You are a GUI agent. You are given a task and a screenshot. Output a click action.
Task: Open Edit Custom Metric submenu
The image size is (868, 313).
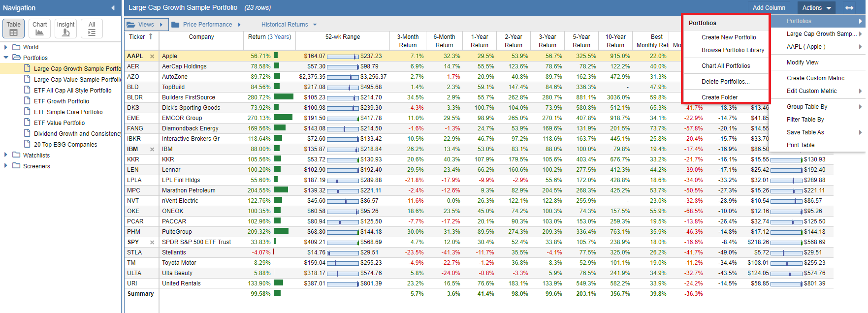pos(818,91)
